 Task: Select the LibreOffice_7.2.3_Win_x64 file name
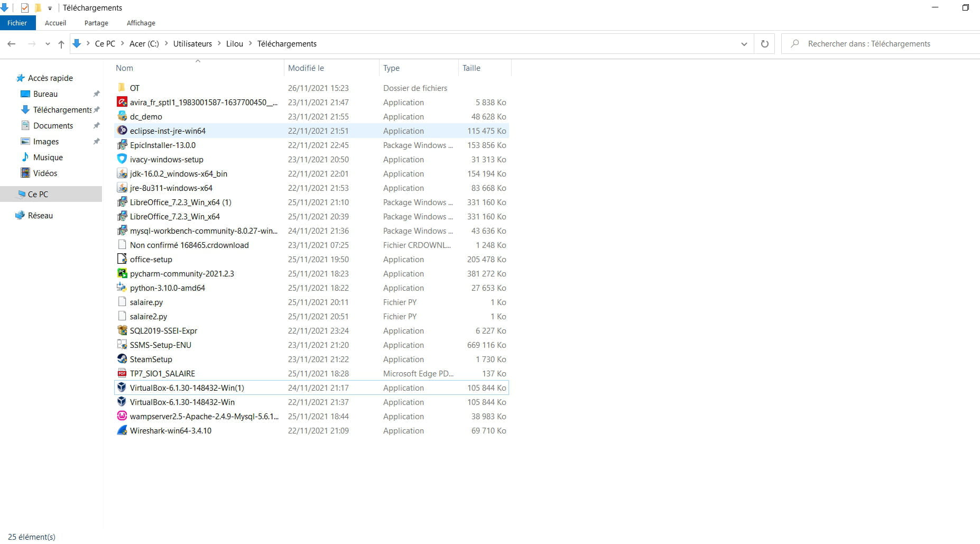[175, 216]
